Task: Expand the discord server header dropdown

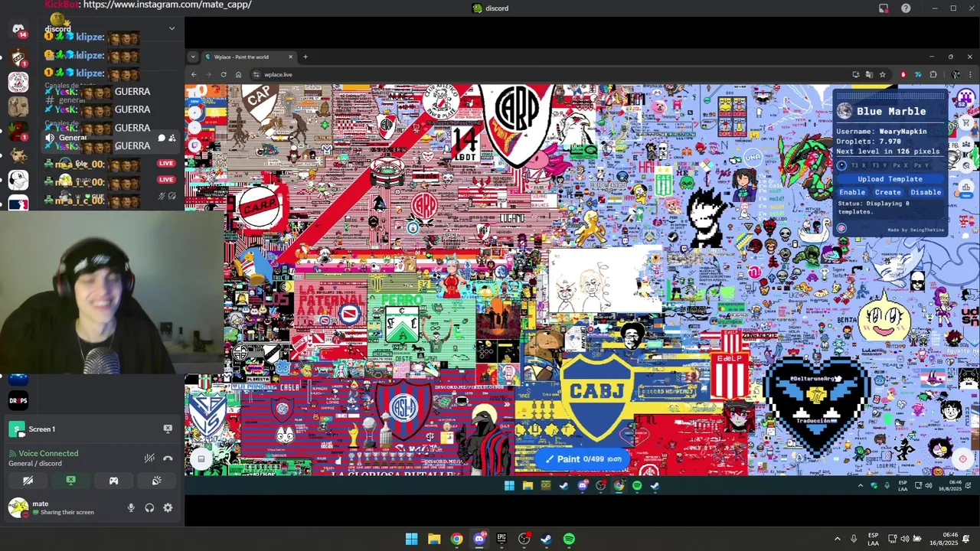Action: coord(171,28)
